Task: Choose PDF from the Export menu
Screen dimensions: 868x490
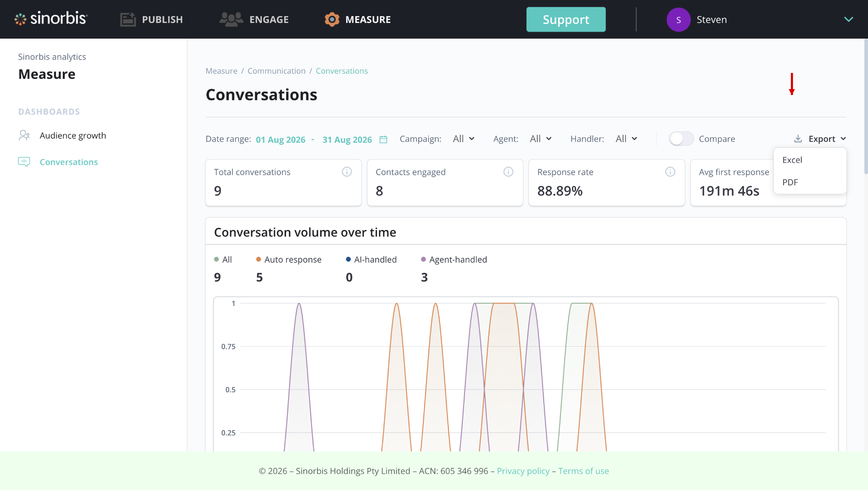Action: pos(810,182)
